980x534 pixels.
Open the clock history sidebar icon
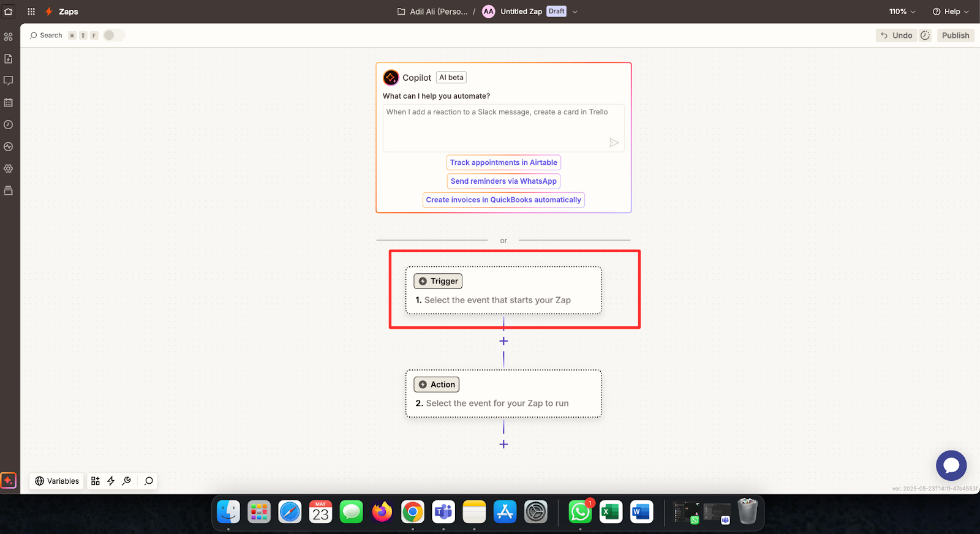(x=9, y=125)
